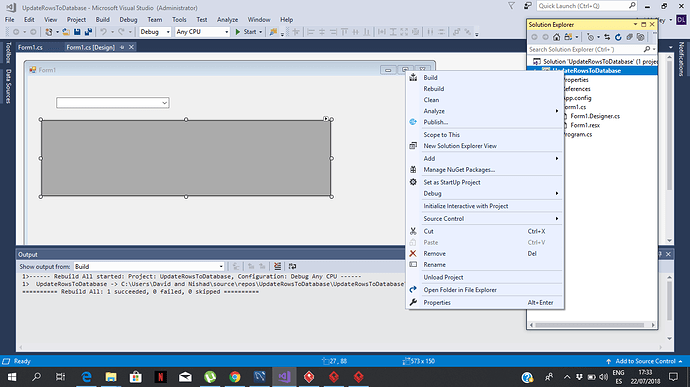This screenshot has height=387, width=690.
Task: Expand the Add context submenu
Action: coord(485,158)
